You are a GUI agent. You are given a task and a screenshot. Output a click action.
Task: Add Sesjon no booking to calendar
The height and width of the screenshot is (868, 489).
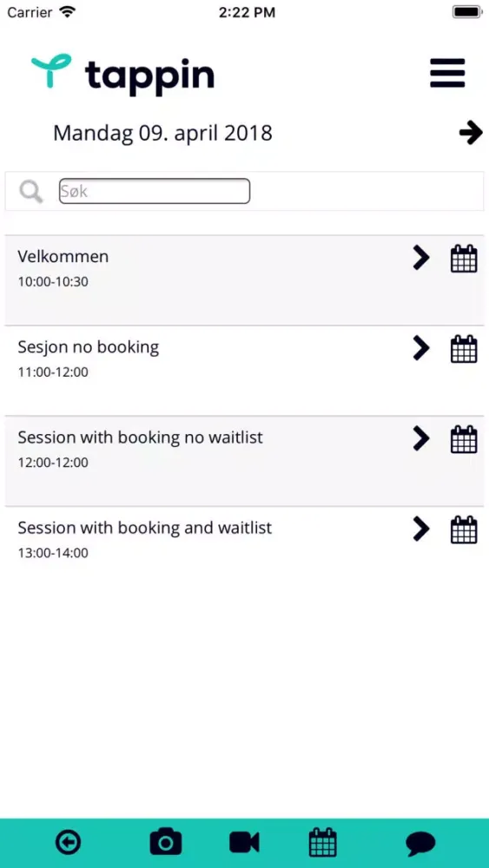(x=464, y=349)
